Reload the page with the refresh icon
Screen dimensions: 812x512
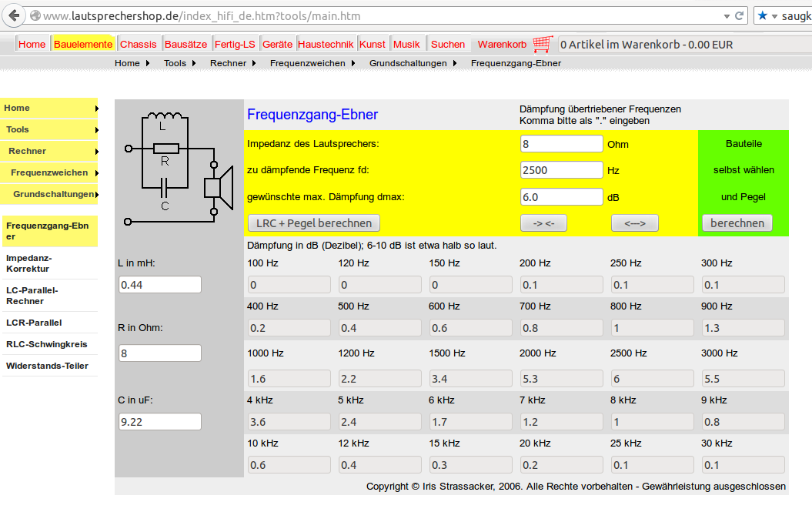pyautogui.click(x=740, y=16)
